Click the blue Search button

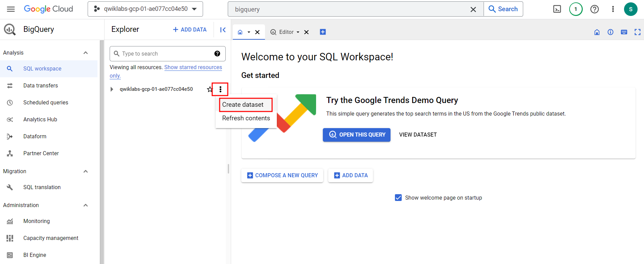[503, 9]
